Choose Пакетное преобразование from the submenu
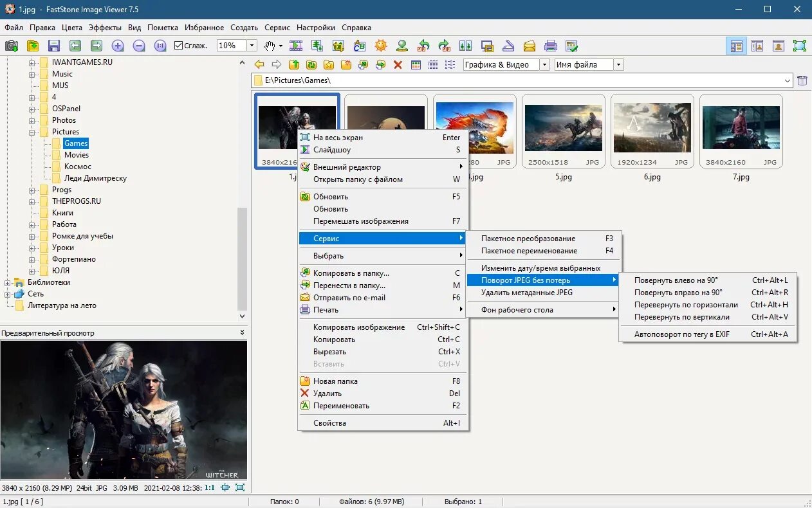The height and width of the screenshot is (508, 812). coord(528,239)
